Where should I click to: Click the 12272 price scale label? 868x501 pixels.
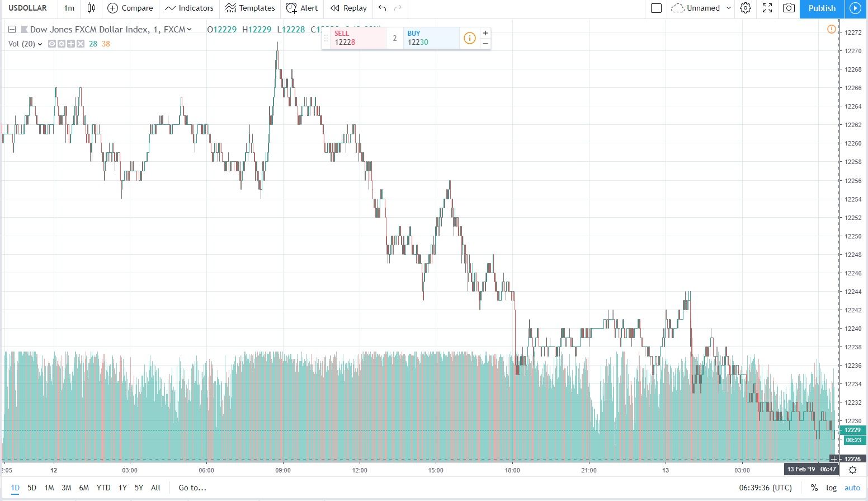[853, 32]
